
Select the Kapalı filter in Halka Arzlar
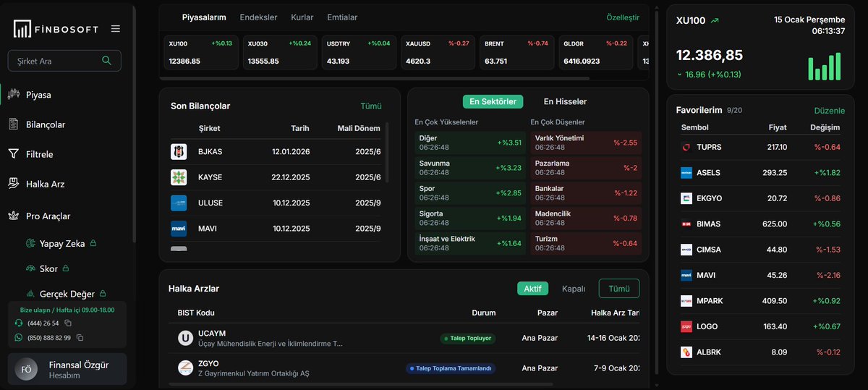pos(574,289)
